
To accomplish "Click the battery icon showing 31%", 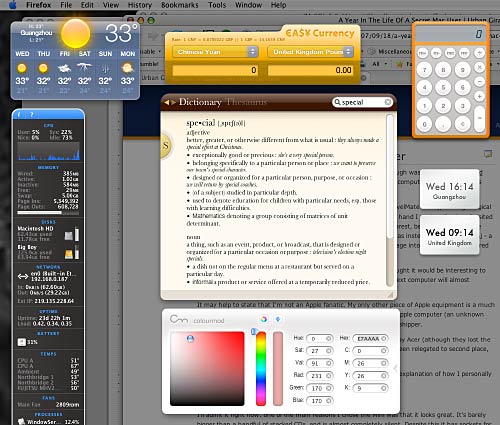I will click(x=21, y=342).
